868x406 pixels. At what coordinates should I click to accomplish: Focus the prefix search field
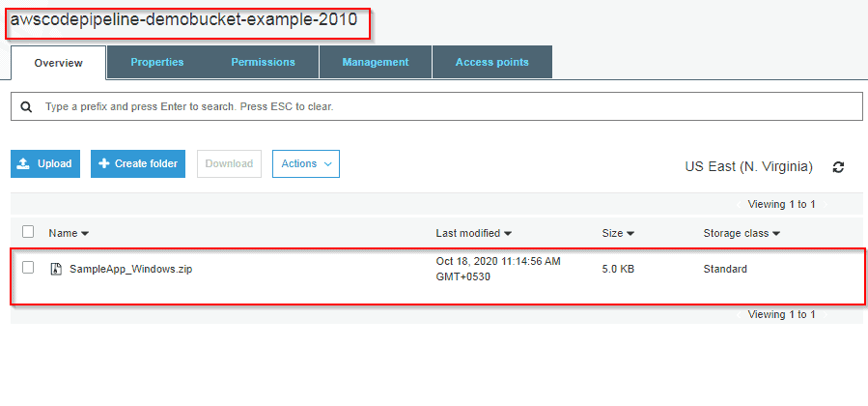(x=436, y=106)
